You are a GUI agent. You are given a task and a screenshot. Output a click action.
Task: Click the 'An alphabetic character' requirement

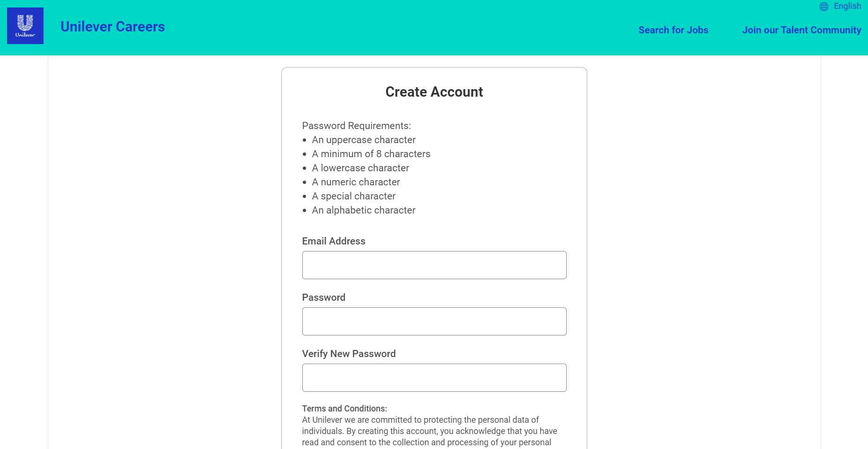point(364,210)
